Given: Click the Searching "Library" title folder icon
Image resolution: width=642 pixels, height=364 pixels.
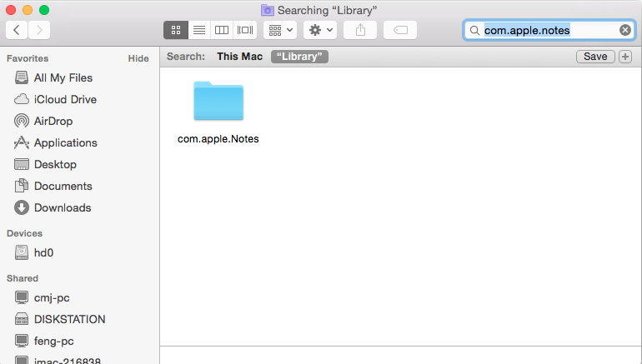Looking at the screenshot, I should 268,10.
